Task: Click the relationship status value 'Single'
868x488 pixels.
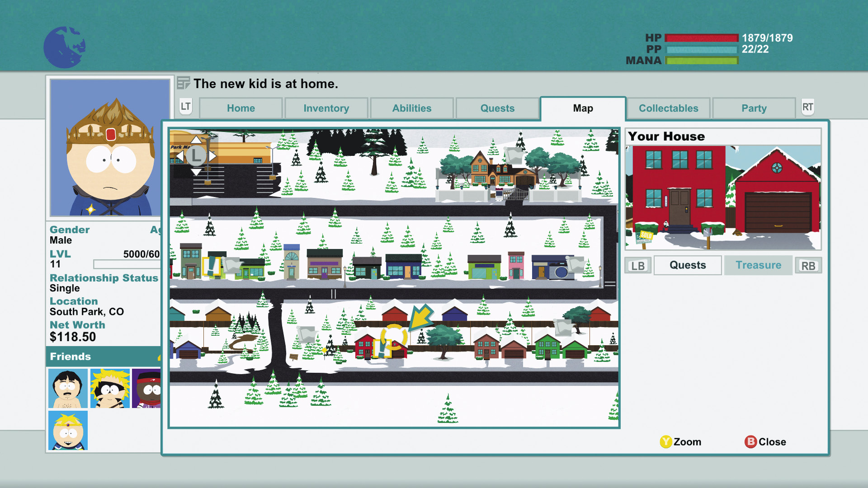Action: click(x=65, y=288)
